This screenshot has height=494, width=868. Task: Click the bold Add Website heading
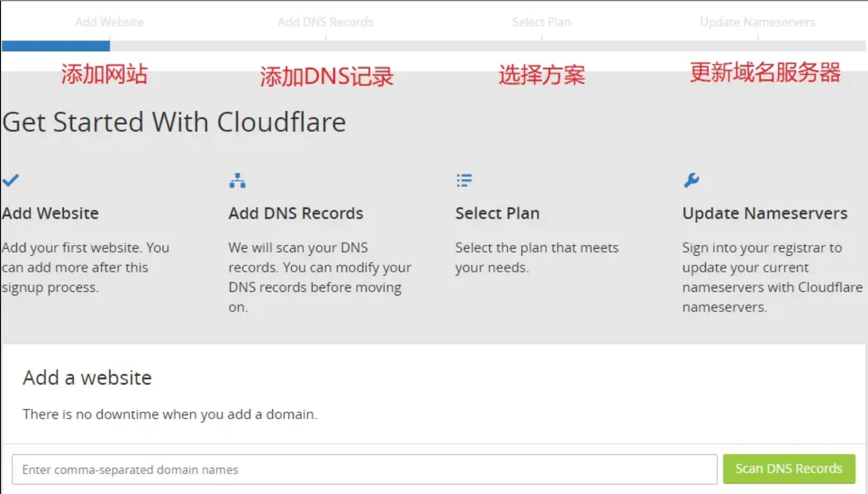point(50,213)
